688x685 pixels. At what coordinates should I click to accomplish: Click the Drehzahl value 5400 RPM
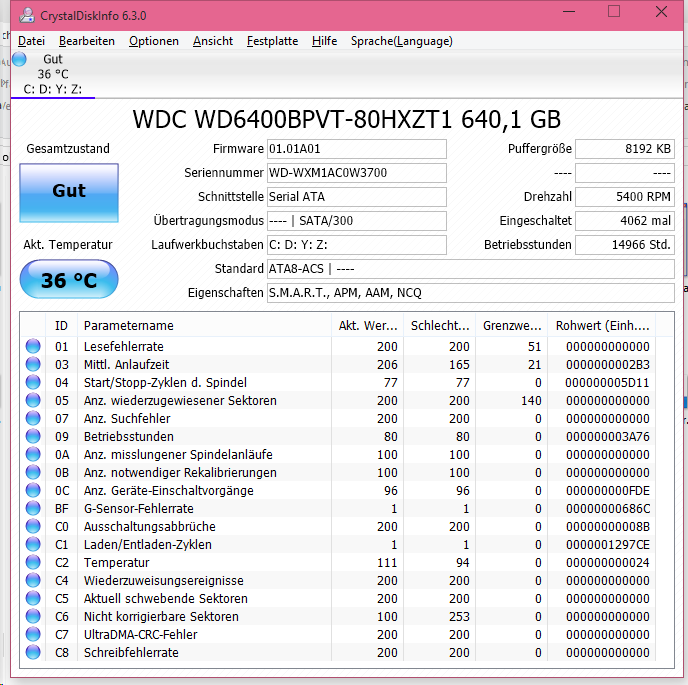pos(625,197)
